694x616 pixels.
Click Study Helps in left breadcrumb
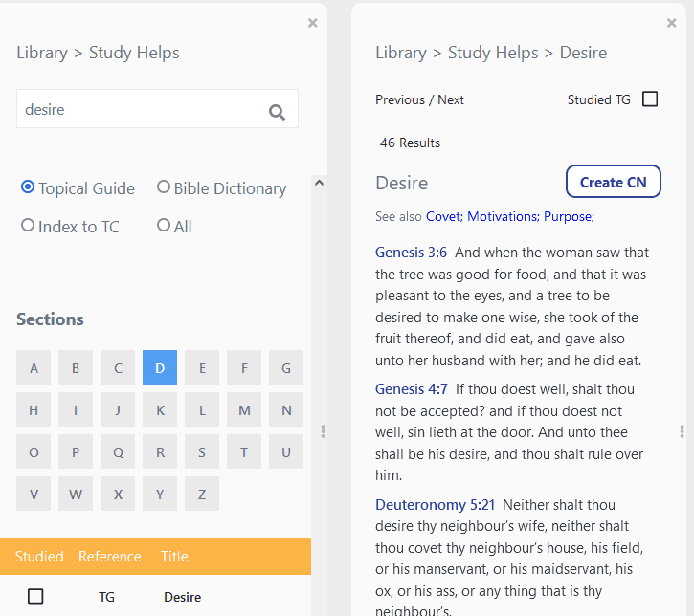tap(134, 53)
